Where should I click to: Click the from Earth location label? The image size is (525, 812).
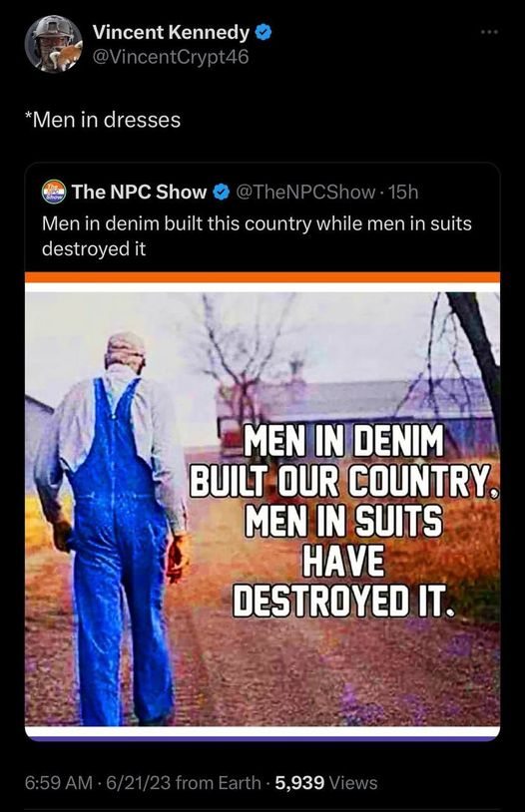[219, 782]
